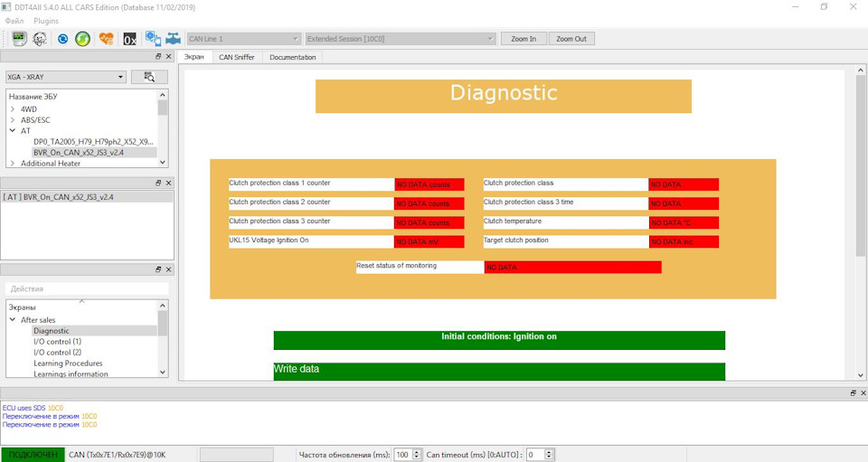The width and height of the screenshot is (868, 462).
Task: Expand the ABS/ESC tree node
Action: click(13, 120)
